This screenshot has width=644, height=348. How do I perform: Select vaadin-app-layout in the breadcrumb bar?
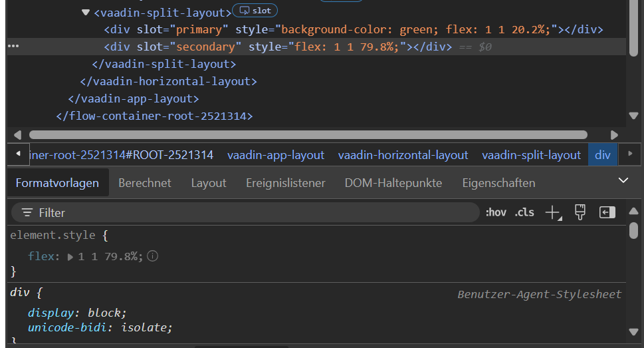click(x=275, y=155)
